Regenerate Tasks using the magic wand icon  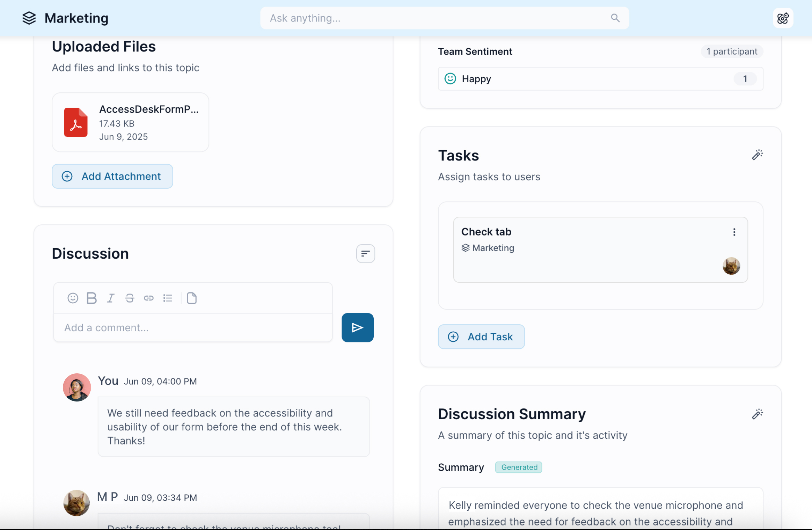pyautogui.click(x=757, y=155)
